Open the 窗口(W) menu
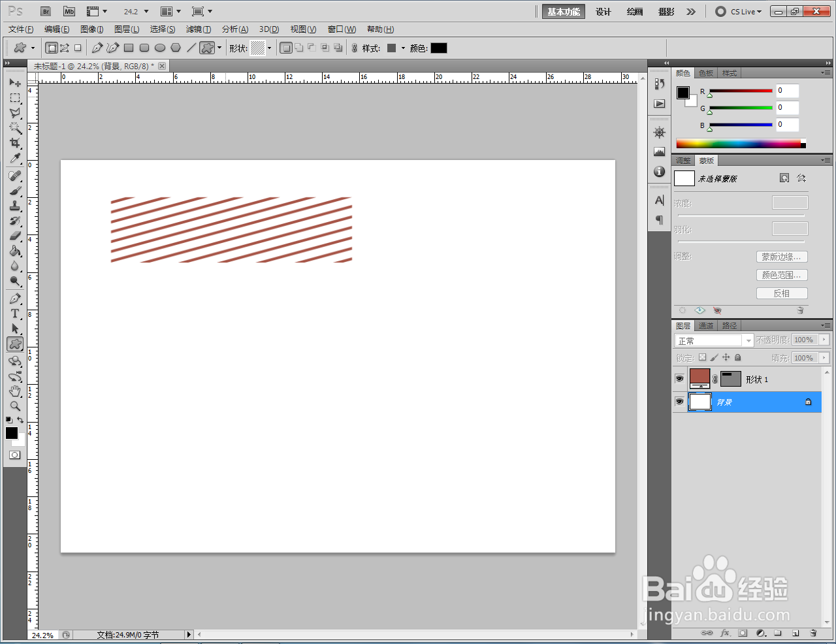The image size is (836, 644). click(342, 29)
